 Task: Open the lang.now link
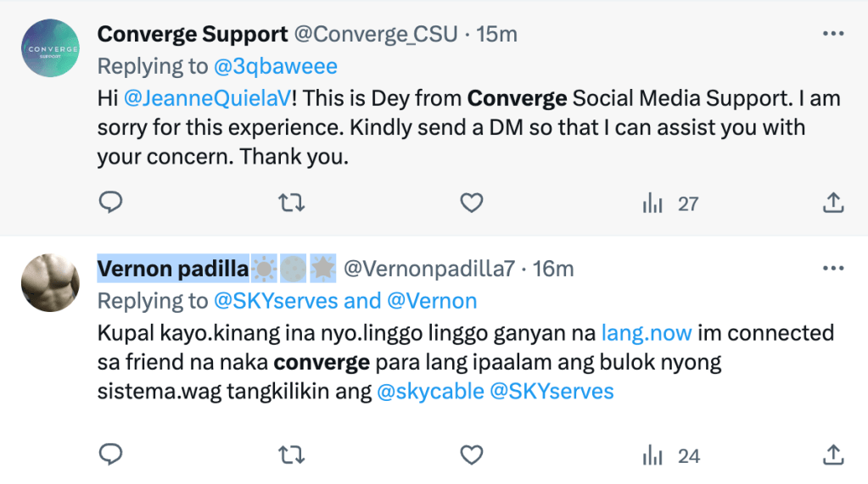pos(647,332)
